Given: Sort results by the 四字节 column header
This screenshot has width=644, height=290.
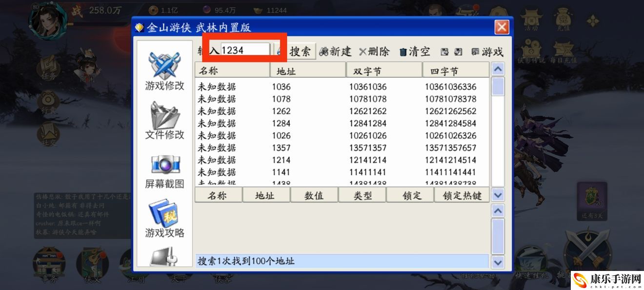Looking at the screenshot, I should pyautogui.click(x=456, y=70).
